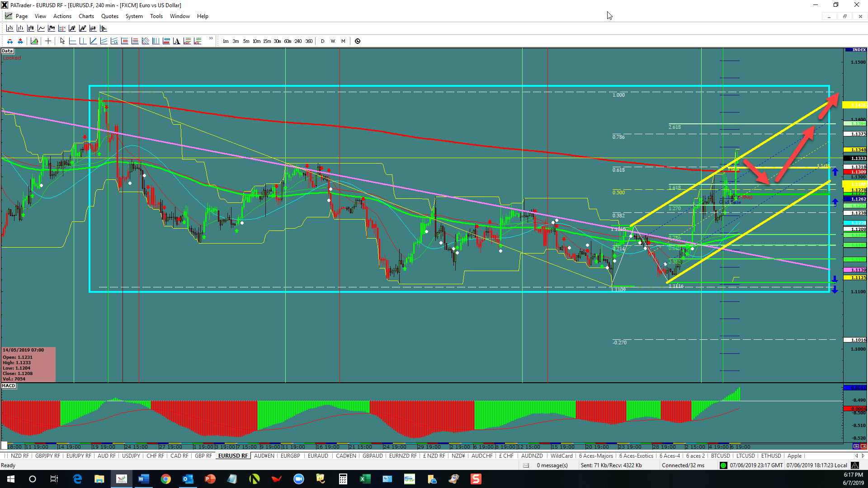The image size is (868, 488).
Task: Select the 240 minute timeframe
Action: [x=298, y=41]
